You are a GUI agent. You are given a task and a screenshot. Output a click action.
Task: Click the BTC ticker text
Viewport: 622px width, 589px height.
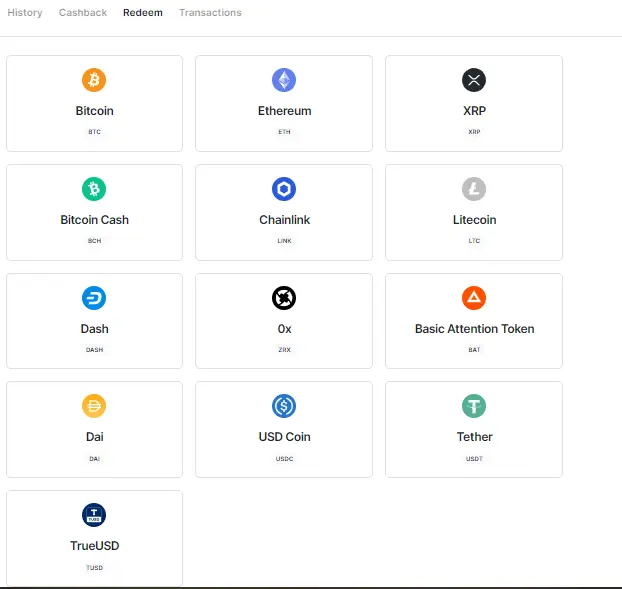(x=94, y=132)
